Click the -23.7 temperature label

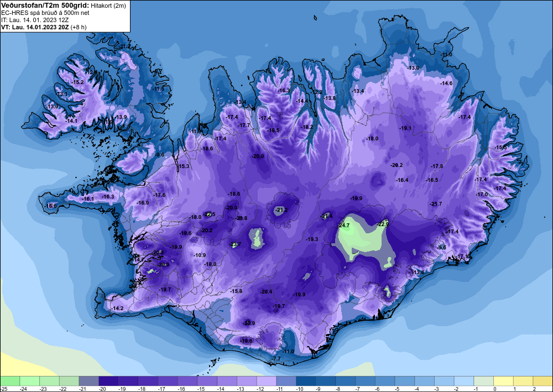[235, 244]
